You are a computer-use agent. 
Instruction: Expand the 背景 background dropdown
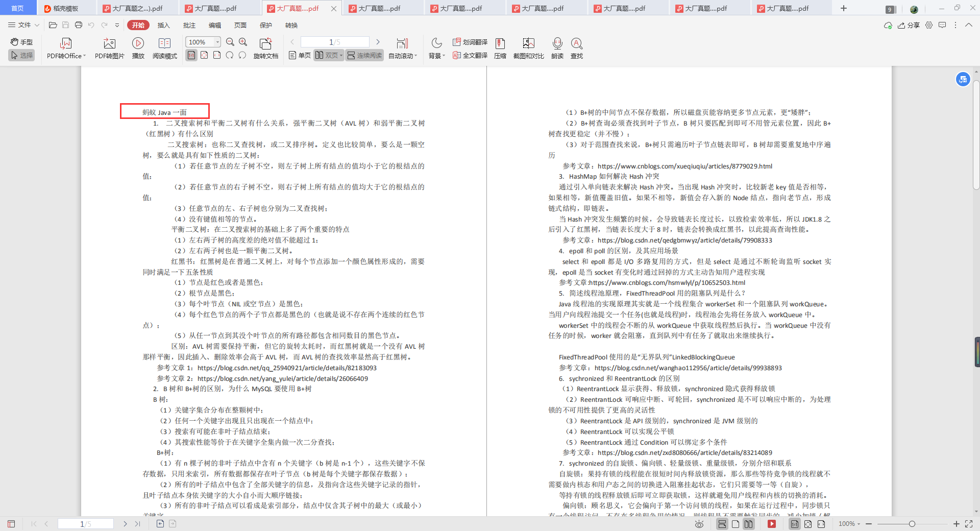pos(444,56)
